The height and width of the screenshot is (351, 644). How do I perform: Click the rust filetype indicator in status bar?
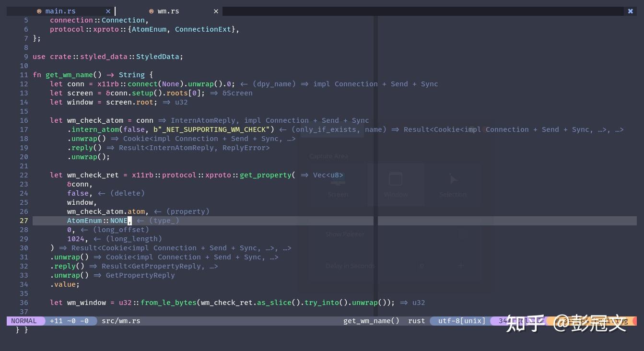pos(416,321)
